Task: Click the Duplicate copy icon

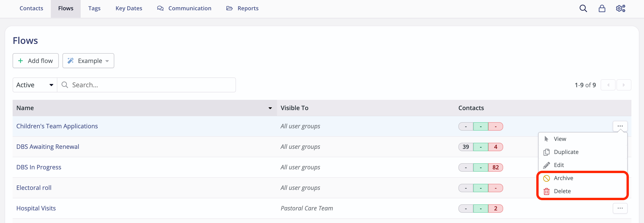Action: point(547,152)
